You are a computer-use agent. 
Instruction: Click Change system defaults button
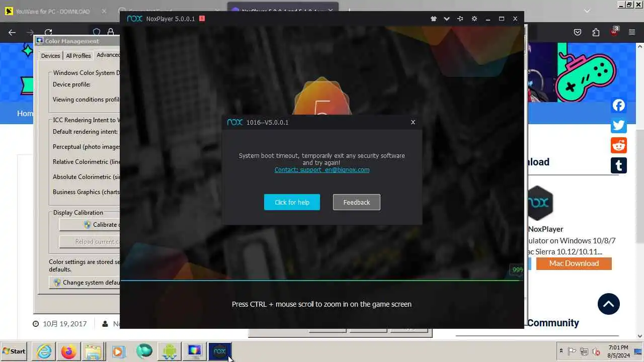85,283
